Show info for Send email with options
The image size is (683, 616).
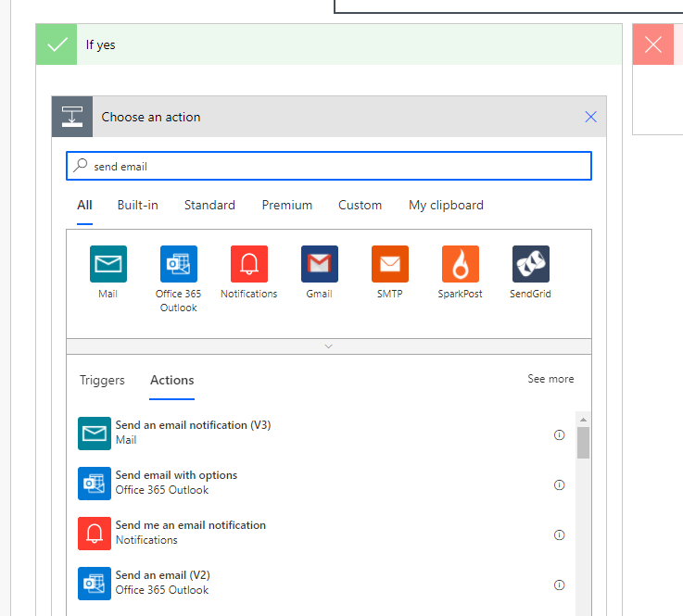coord(560,485)
